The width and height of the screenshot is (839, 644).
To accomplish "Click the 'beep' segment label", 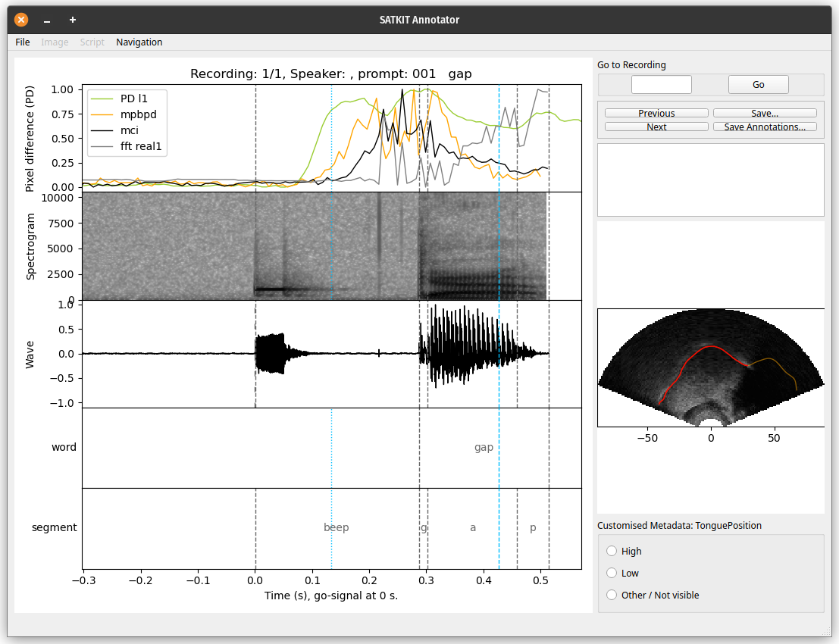I will coord(336,527).
